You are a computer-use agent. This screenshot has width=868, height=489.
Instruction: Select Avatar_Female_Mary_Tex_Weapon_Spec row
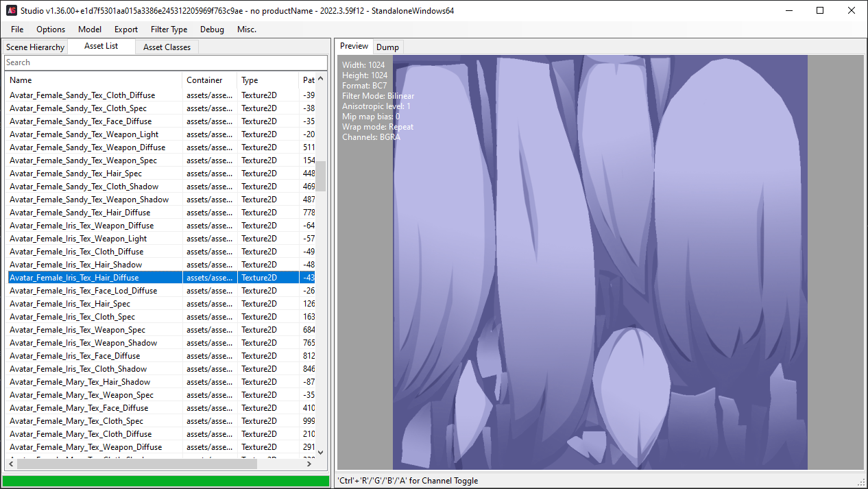(x=160, y=395)
